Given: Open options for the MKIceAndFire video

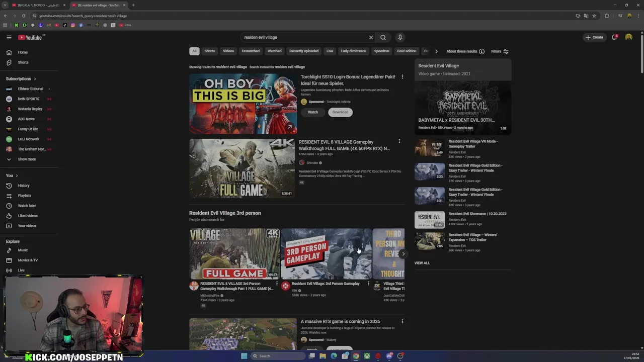Looking at the screenshot, I should [x=277, y=284].
